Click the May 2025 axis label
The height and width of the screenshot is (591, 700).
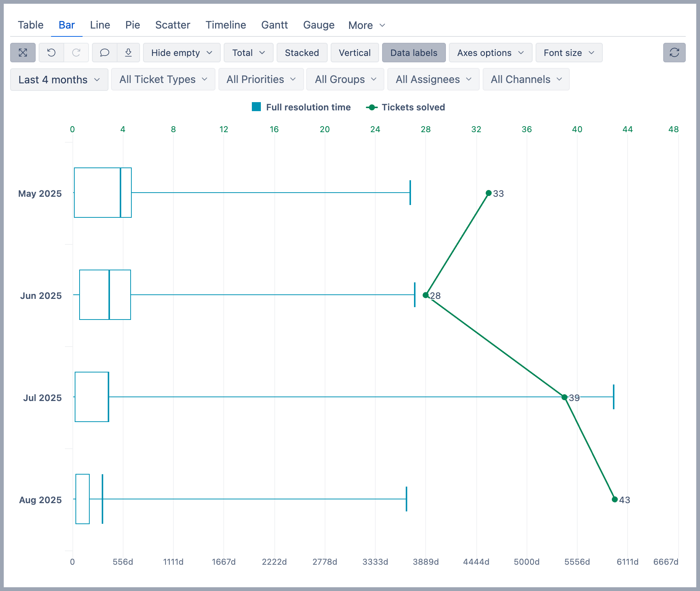pos(40,193)
